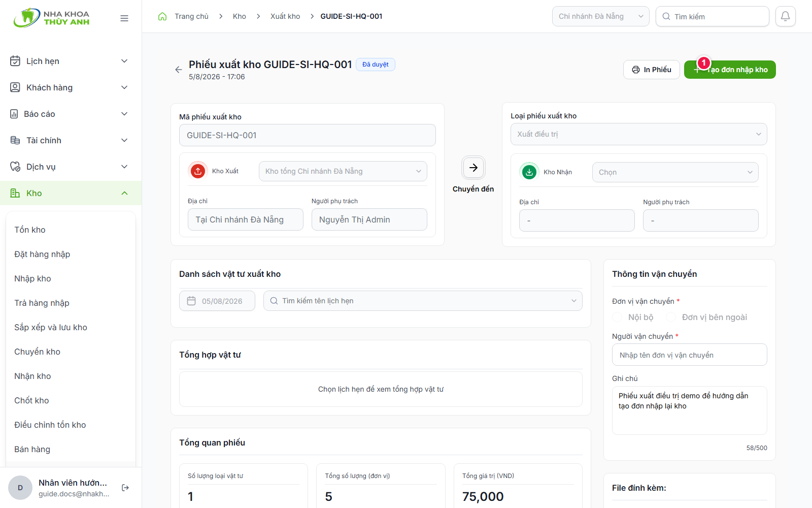Click the Ghi chú text area

(690, 410)
